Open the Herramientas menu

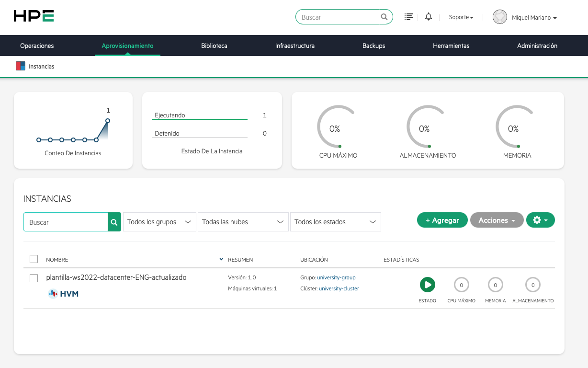click(x=451, y=46)
